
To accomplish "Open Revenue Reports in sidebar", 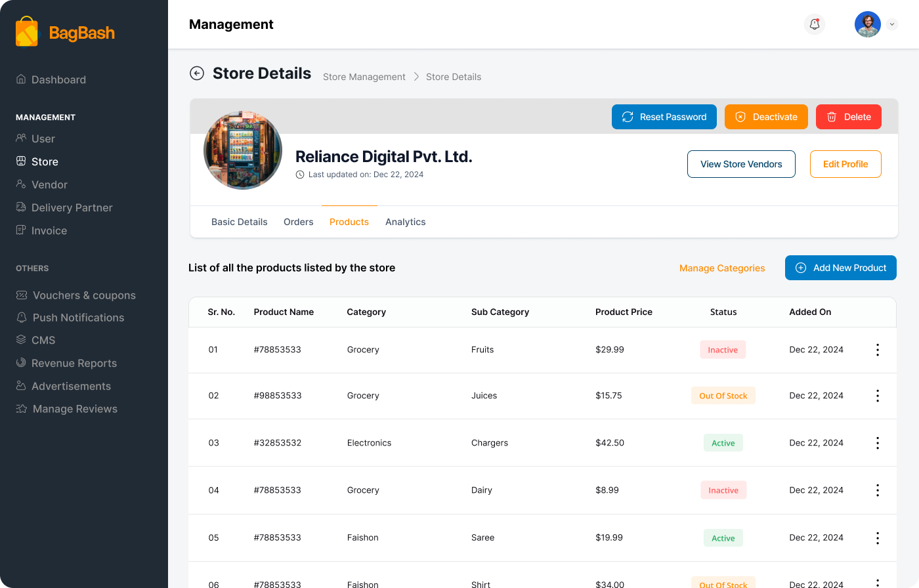I will pos(74,363).
